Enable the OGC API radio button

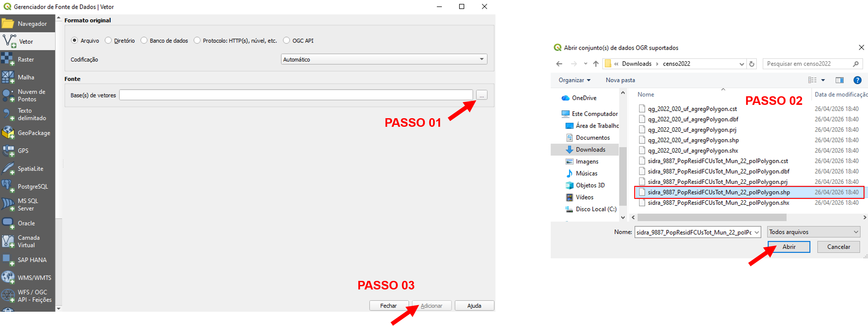coord(286,40)
